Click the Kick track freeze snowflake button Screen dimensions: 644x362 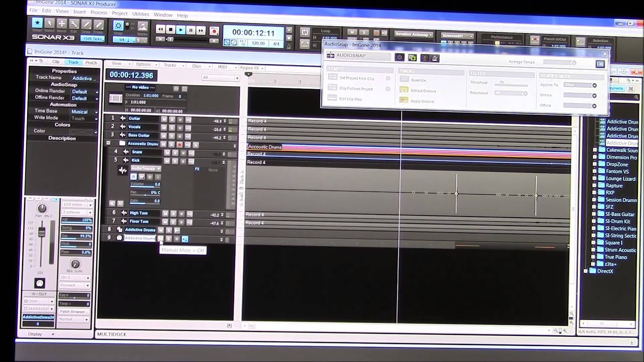pos(149,177)
